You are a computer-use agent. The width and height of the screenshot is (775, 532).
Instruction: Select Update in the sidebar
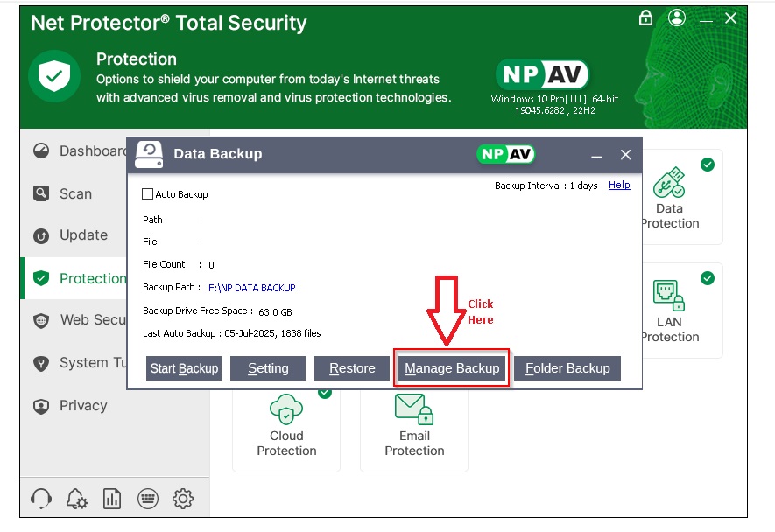click(x=82, y=235)
